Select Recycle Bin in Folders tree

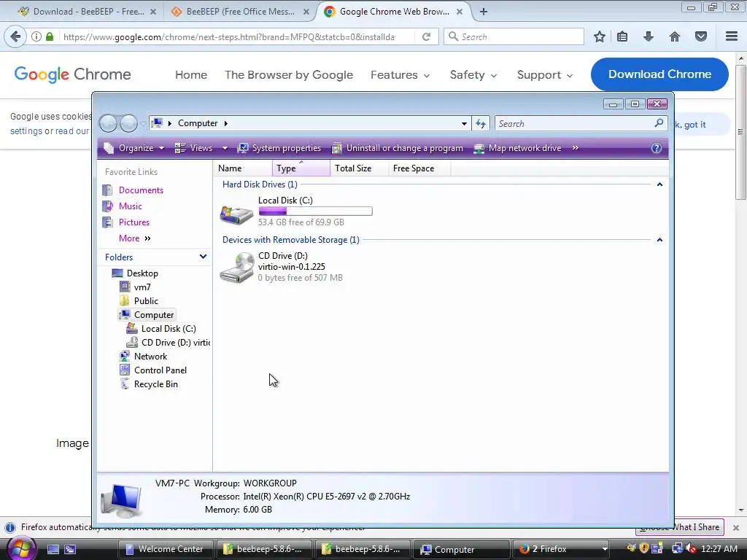point(149,384)
